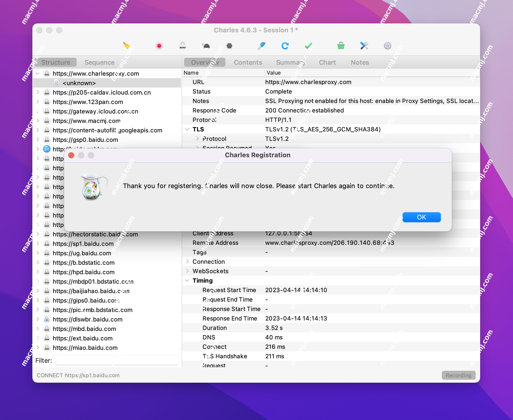Screen dimensions: 513x420
Task: Select https://ext.baidu.com host
Action: coord(83,338)
